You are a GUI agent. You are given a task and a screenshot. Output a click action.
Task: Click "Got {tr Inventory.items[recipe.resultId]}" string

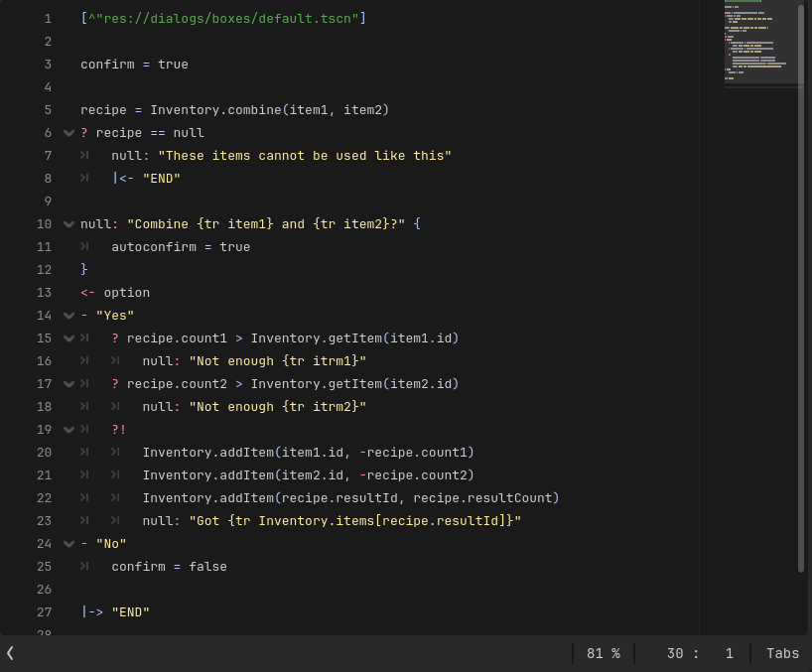click(x=355, y=521)
